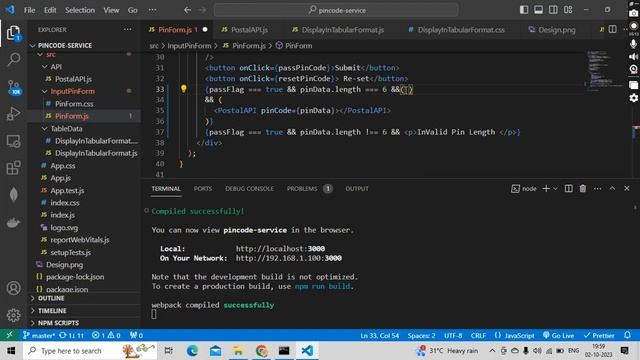Open Task View on the taskbar
The image size is (640, 360).
168,351
